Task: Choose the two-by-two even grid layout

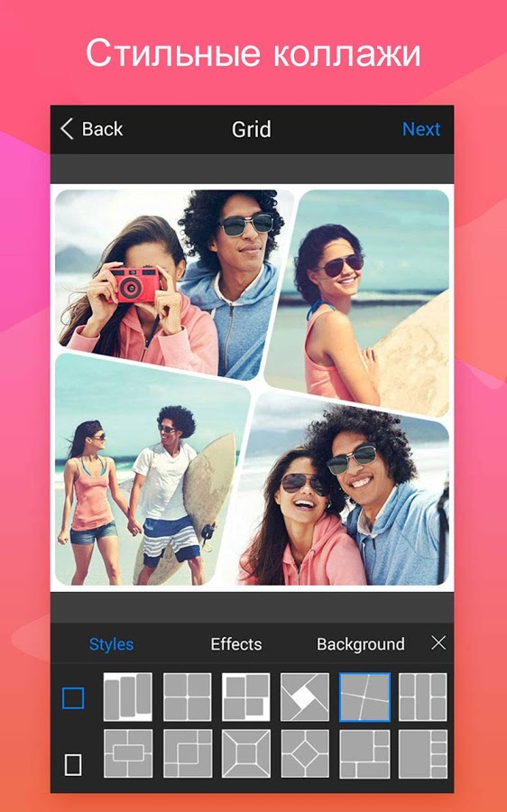Action: click(x=187, y=697)
